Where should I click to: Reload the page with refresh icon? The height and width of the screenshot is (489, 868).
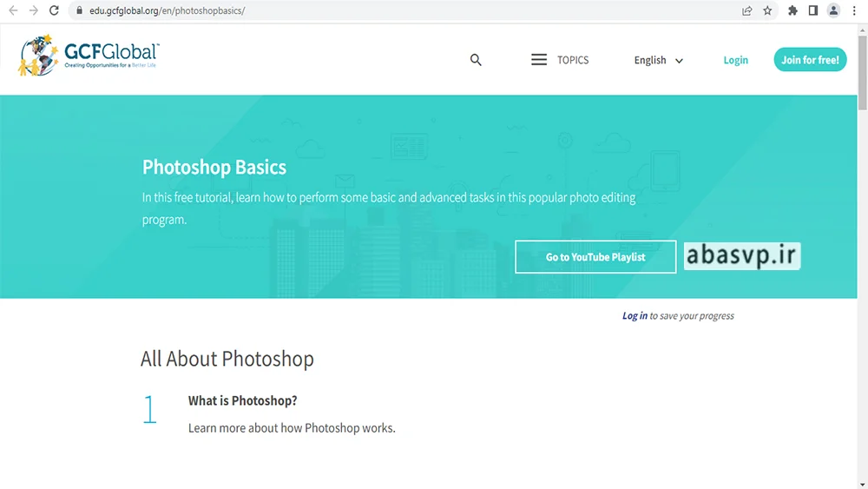click(54, 10)
